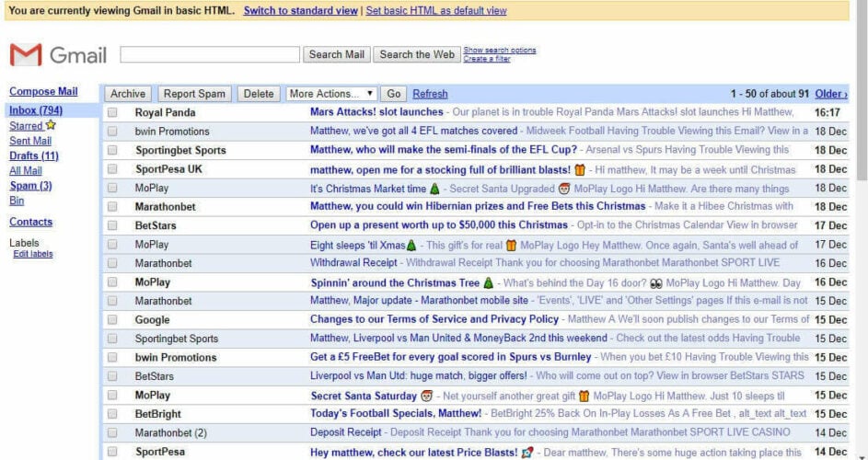The height and width of the screenshot is (460, 868).
Task: Open Mars Attacks! slot launches email
Action: (x=376, y=112)
